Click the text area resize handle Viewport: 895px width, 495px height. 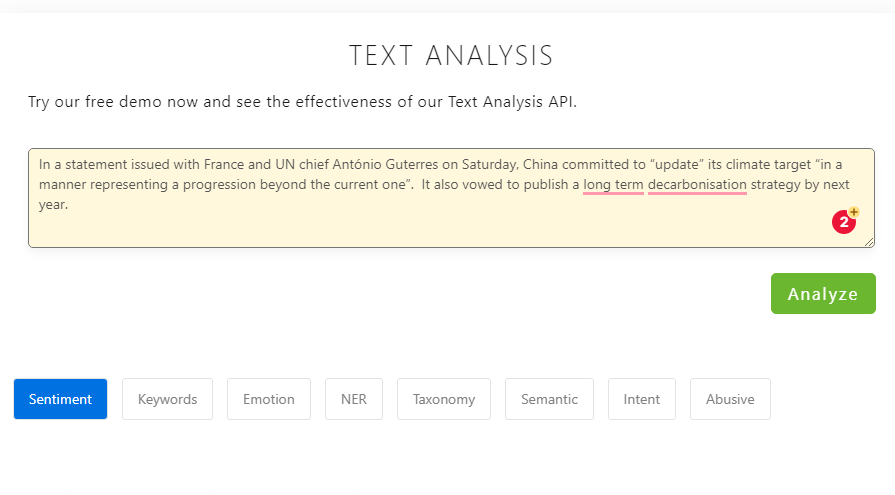869,241
